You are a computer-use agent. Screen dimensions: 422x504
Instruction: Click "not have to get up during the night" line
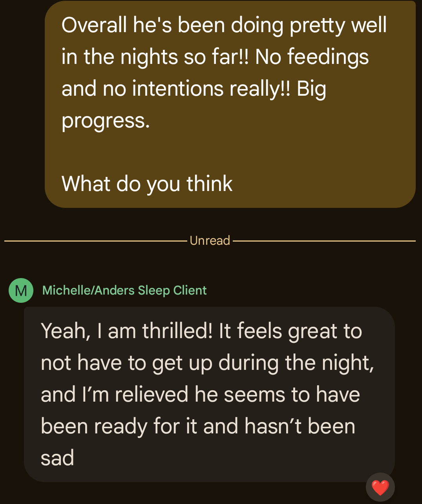[x=207, y=362]
